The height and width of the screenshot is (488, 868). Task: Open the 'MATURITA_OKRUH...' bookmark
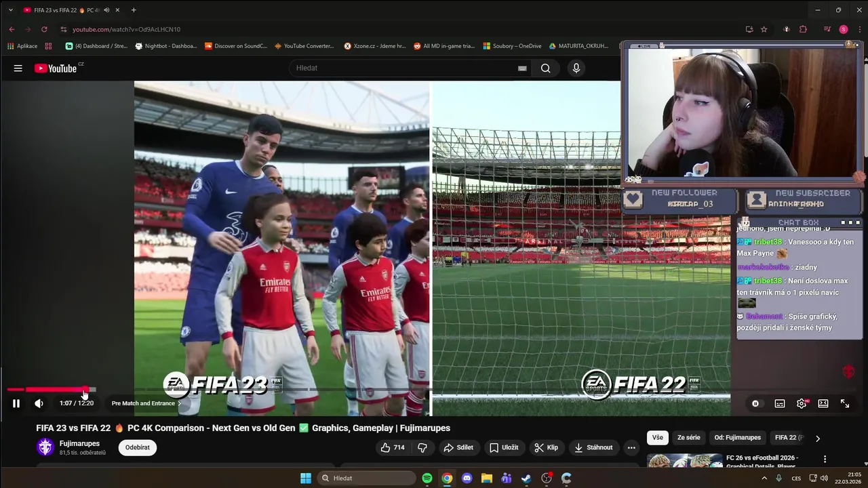pos(578,46)
